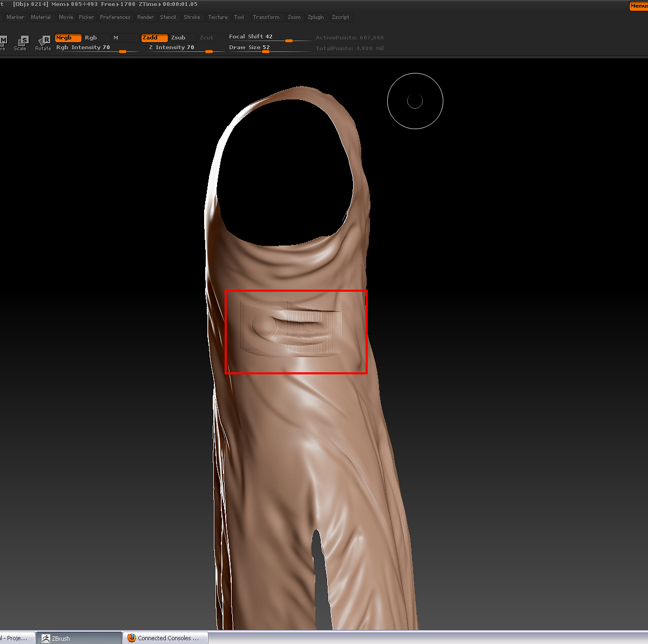Click the Transform menu

(266, 17)
